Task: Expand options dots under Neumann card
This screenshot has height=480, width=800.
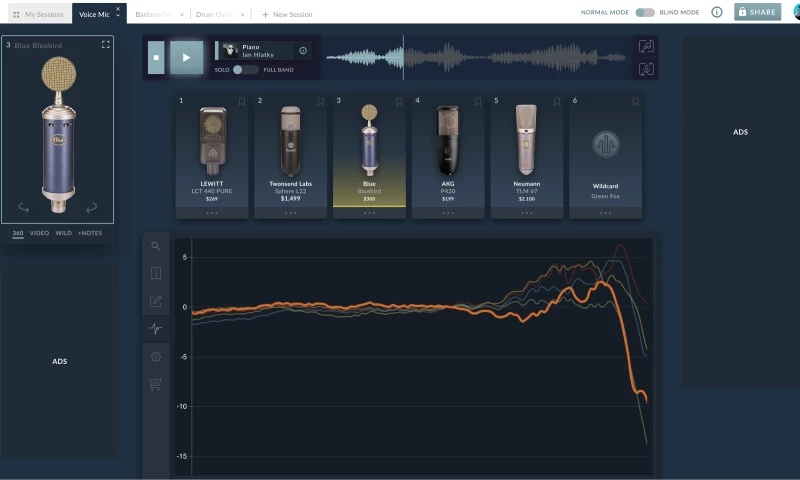Action: [x=527, y=213]
